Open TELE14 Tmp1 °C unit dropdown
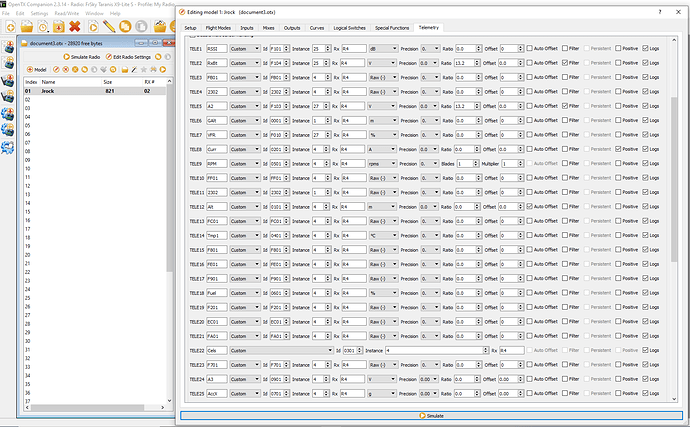This screenshot has width=690, height=427. (x=383, y=236)
